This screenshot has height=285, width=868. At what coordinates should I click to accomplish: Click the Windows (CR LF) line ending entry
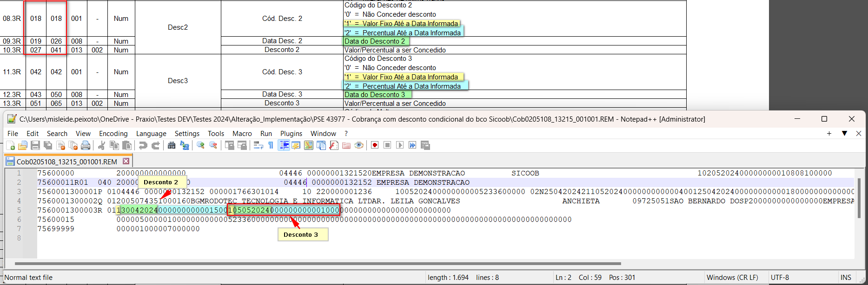pos(732,278)
